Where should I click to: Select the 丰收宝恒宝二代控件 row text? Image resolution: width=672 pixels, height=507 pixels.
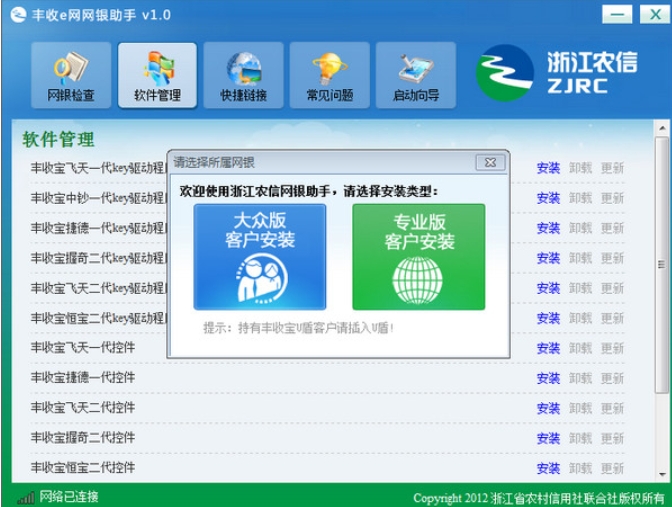[x=83, y=468]
